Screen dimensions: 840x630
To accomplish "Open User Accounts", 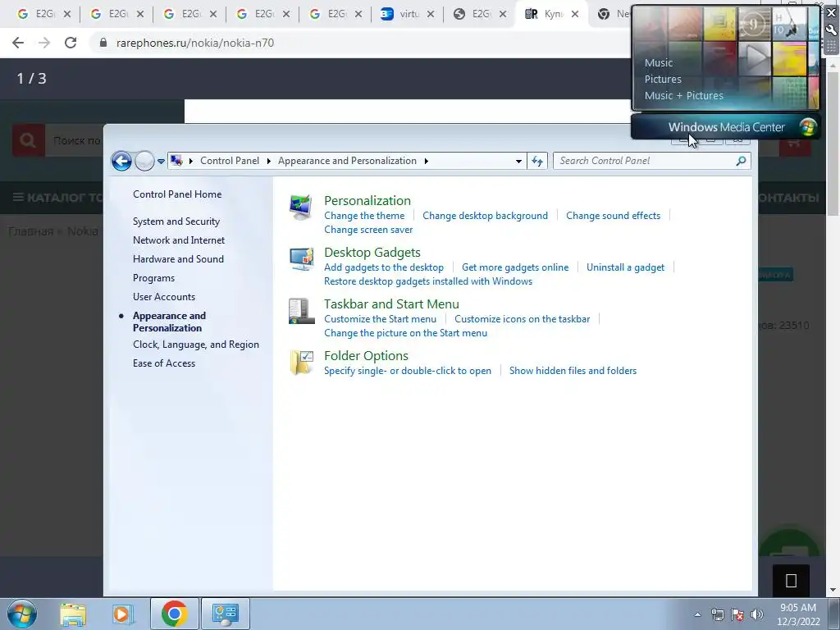I will coord(164,297).
